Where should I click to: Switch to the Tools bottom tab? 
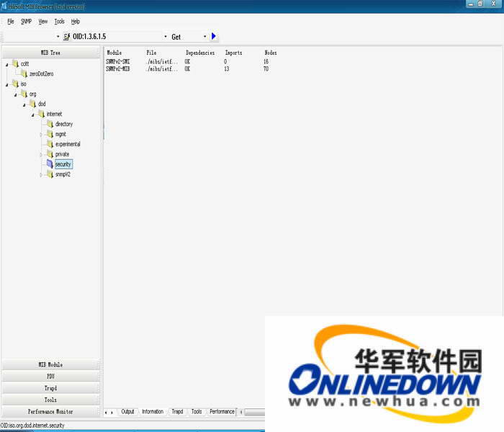tap(197, 411)
